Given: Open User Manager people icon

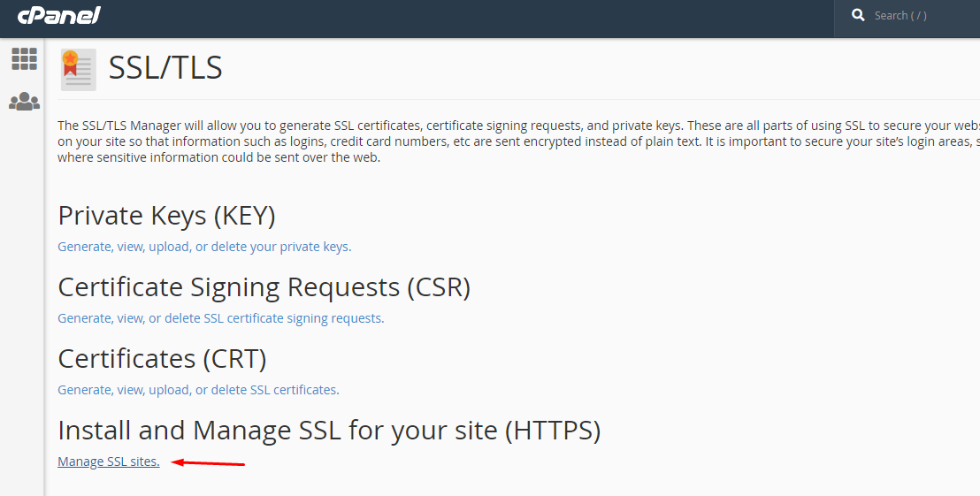Looking at the screenshot, I should coord(25,101).
